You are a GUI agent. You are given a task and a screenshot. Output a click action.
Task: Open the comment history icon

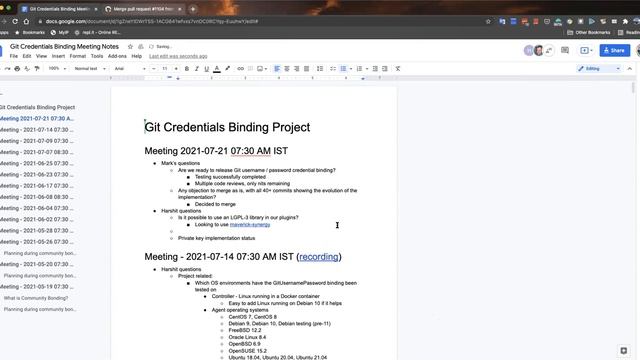[565, 50]
